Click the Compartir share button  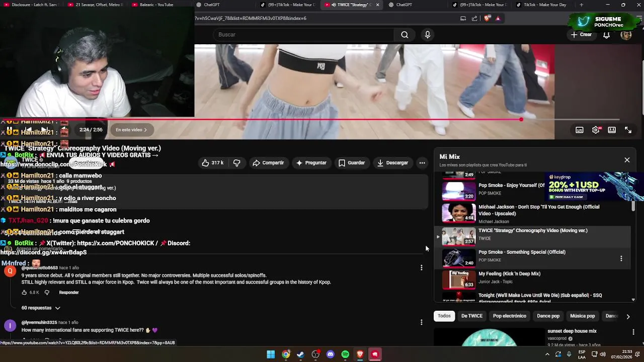(x=268, y=163)
